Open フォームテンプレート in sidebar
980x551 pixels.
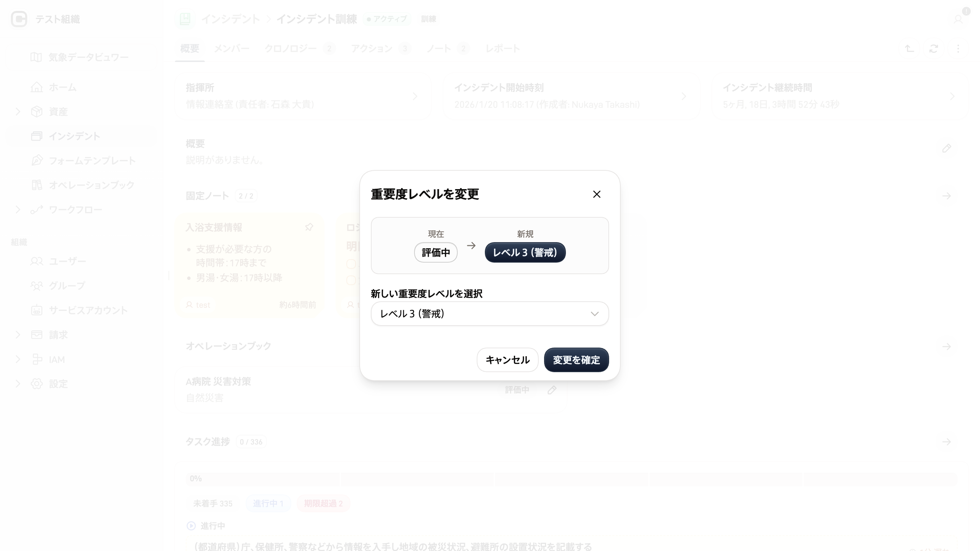pos(81,161)
